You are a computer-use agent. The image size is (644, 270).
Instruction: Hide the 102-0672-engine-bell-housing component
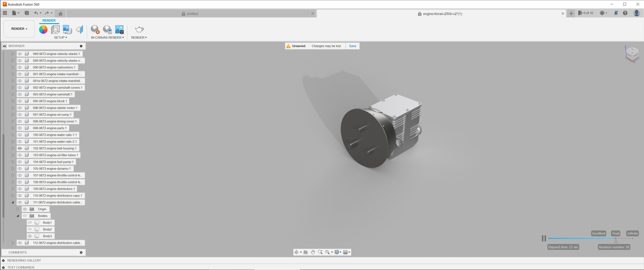click(20, 148)
